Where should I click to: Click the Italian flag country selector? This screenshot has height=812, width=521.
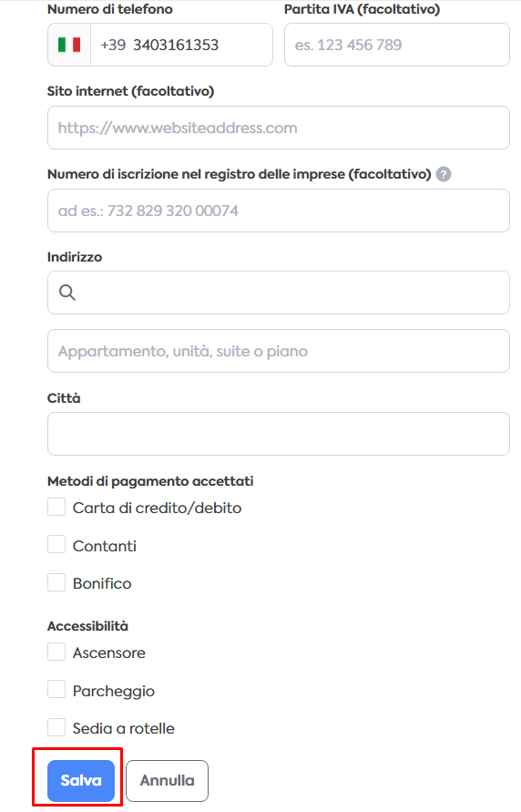click(69, 45)
